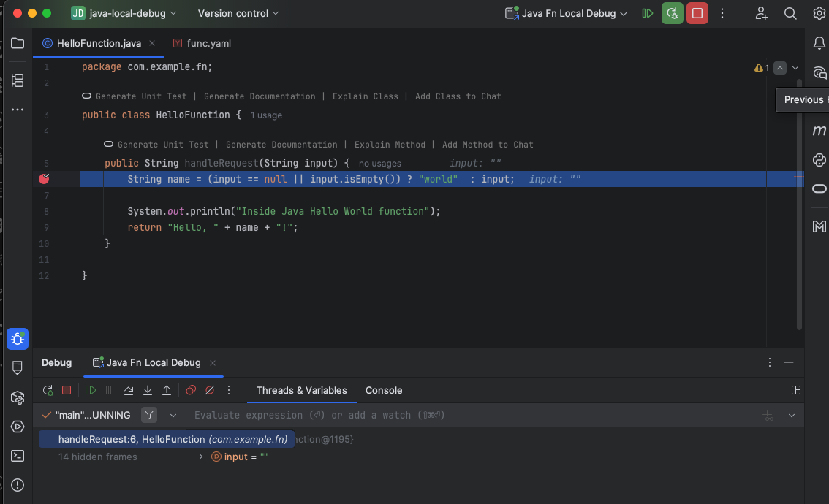Stop debugger in debug panel toolbar
The image size is (829, 504).
67,390
